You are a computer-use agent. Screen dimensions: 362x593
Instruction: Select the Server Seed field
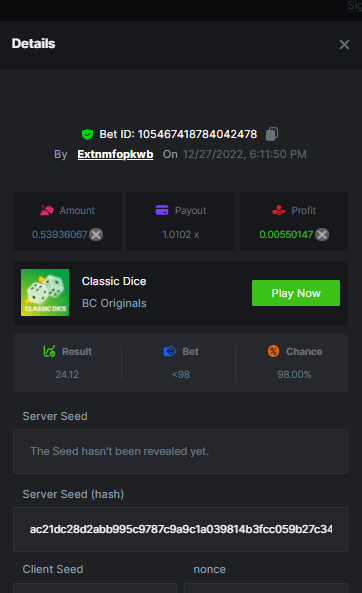point(180,451)
